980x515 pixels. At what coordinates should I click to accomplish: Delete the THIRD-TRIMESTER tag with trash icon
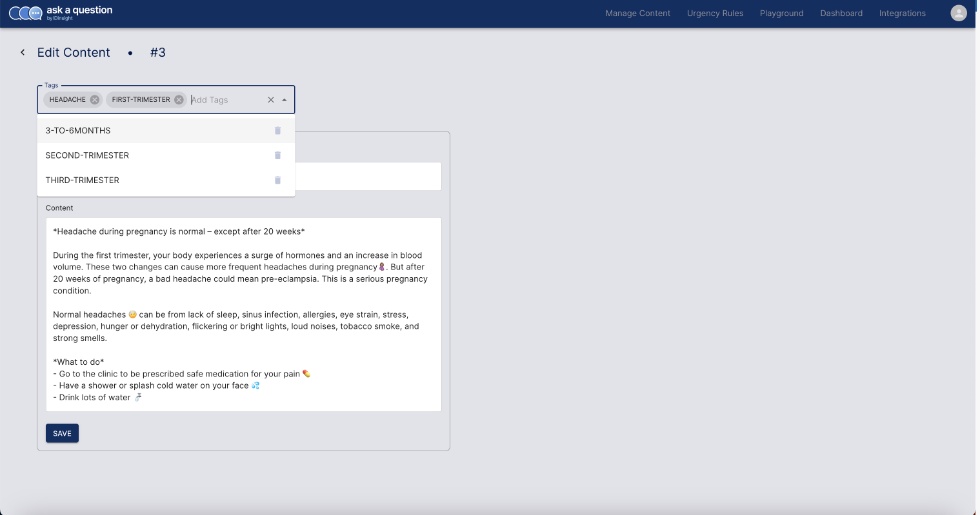coord(277,180)
